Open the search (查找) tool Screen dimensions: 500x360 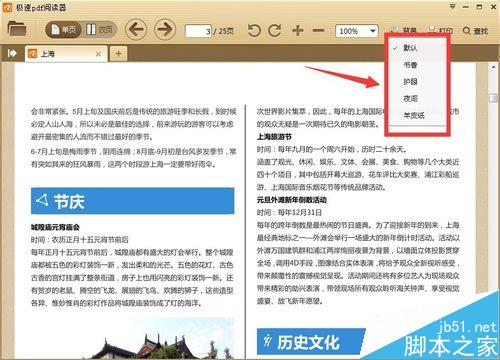475,31
